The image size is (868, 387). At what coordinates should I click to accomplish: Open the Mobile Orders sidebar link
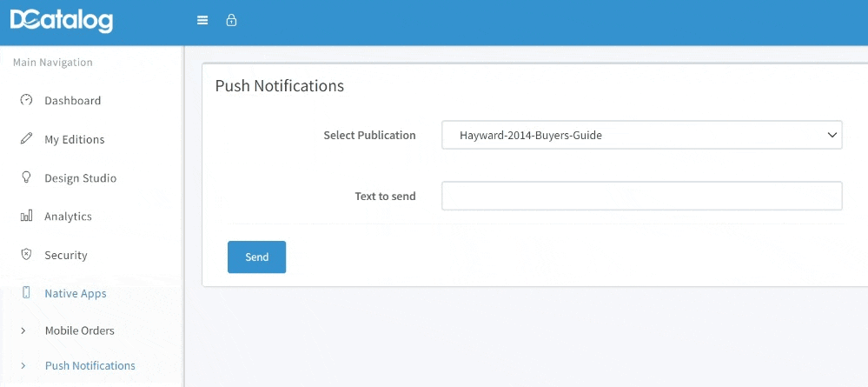80,330
